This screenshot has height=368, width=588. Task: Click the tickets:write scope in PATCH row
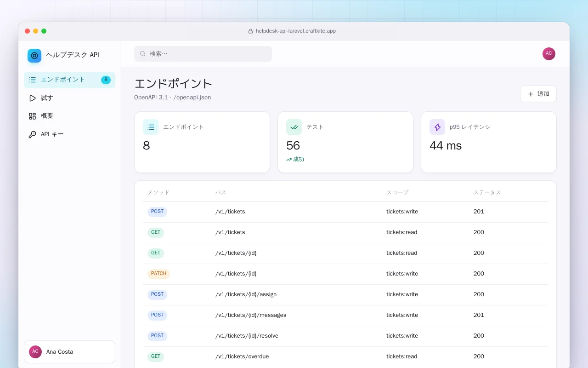(x=402, y=274)
